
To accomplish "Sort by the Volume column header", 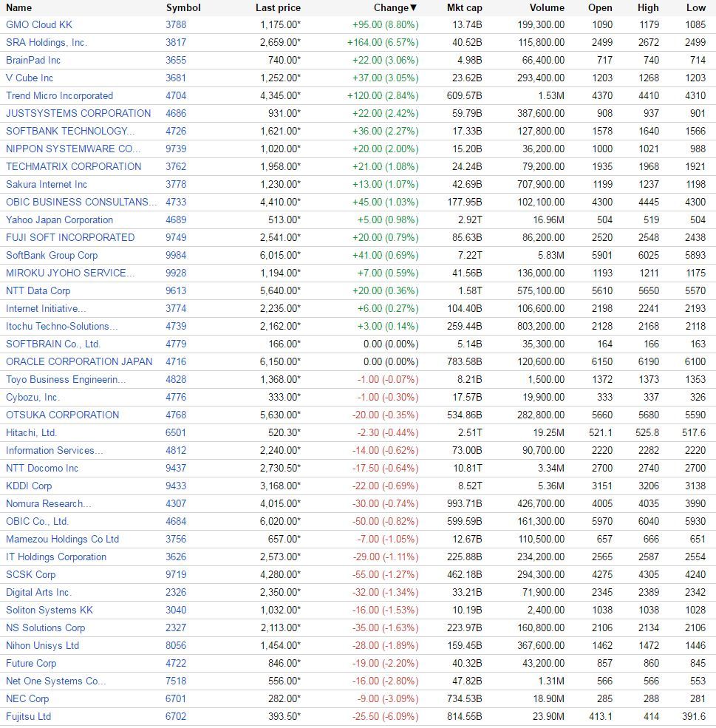I will (547, 8).
